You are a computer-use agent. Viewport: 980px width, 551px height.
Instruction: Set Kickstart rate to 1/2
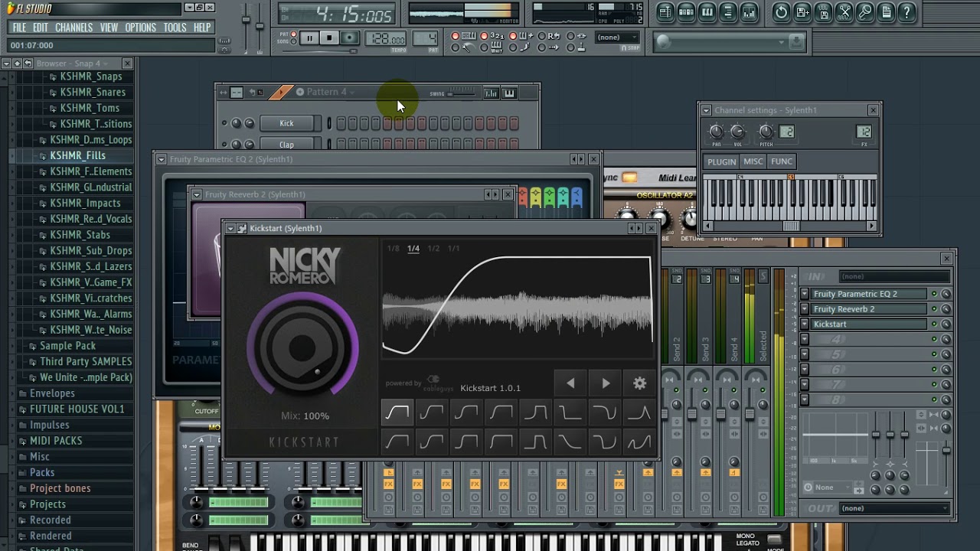point(433,249)
